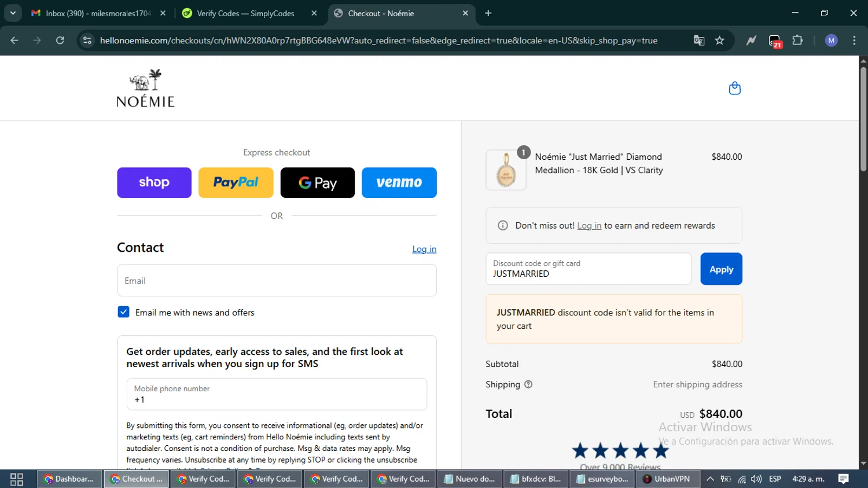Screen dimensions: 868x488
Task: Click the Discount code or gift card field
Action: [x=589, y=269]
